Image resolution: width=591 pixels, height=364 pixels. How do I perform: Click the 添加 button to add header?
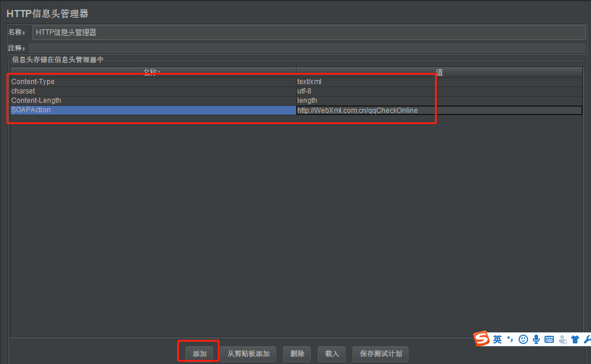198,353
